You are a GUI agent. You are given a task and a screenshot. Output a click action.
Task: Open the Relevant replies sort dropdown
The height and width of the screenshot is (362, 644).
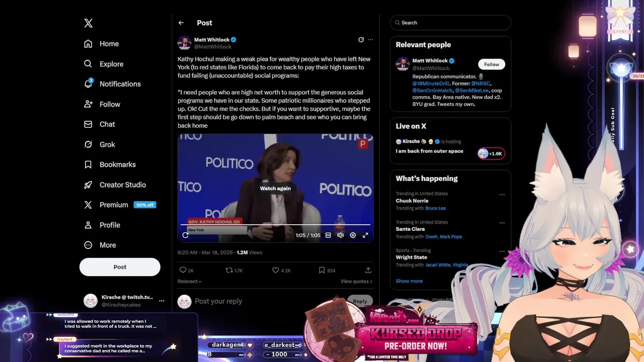[x=190, y=282]
